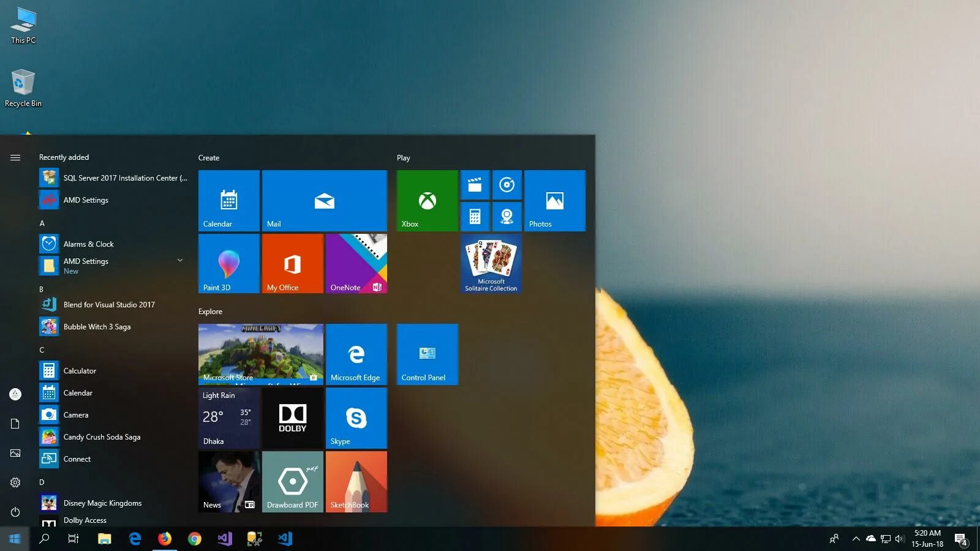980x551 pixels.
Task: Open SQL Server 2017 Installation Center
Action: 114,178
